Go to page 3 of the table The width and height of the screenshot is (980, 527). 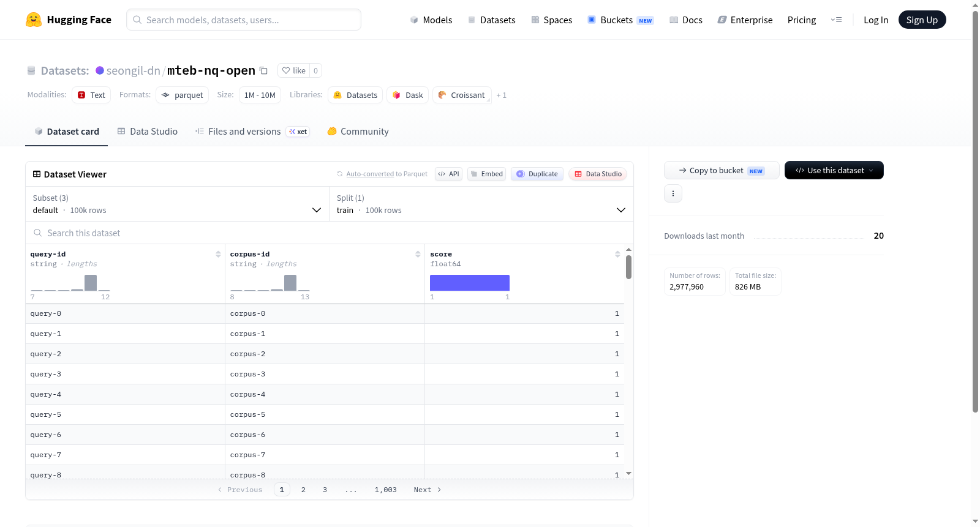pos(325,490)
